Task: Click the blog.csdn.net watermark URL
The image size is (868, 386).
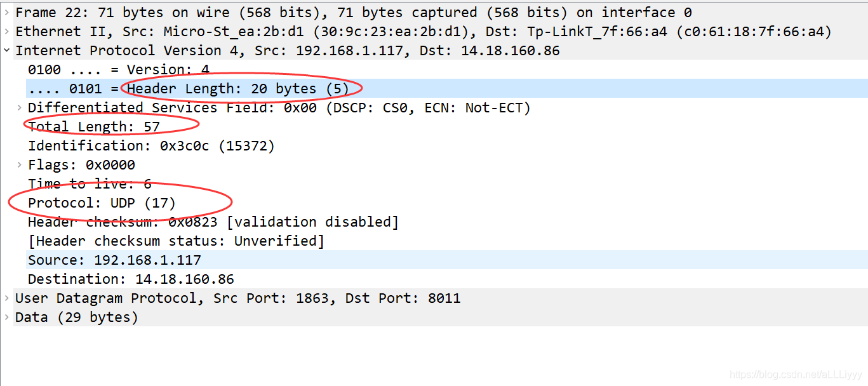Action: coord(796,375)
